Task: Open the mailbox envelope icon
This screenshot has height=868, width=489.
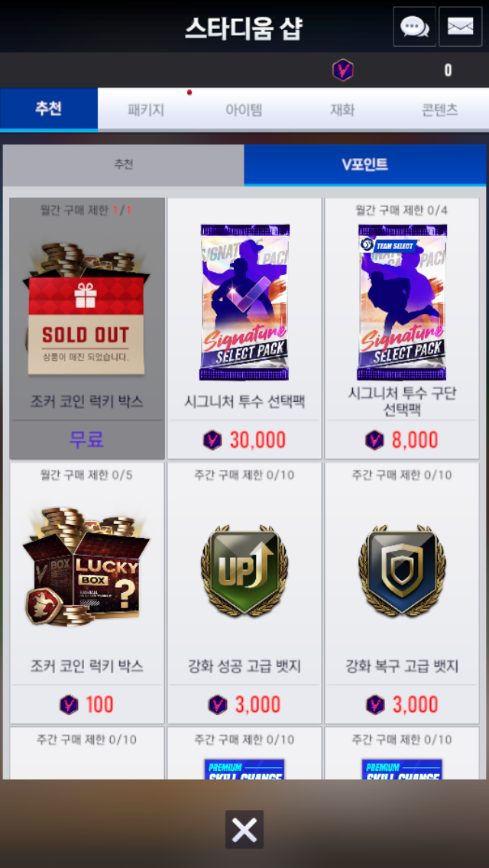Action: coord(460,26)
